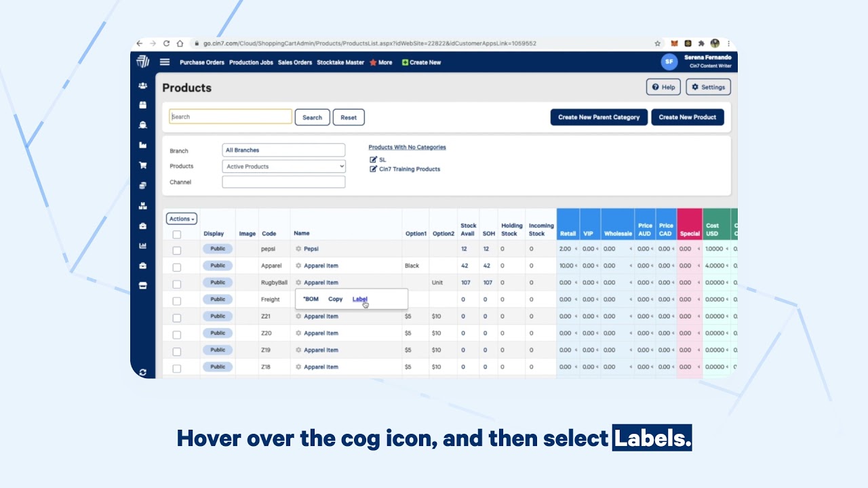Open the storefront icon in the sidebar

[x=142, y=286]
